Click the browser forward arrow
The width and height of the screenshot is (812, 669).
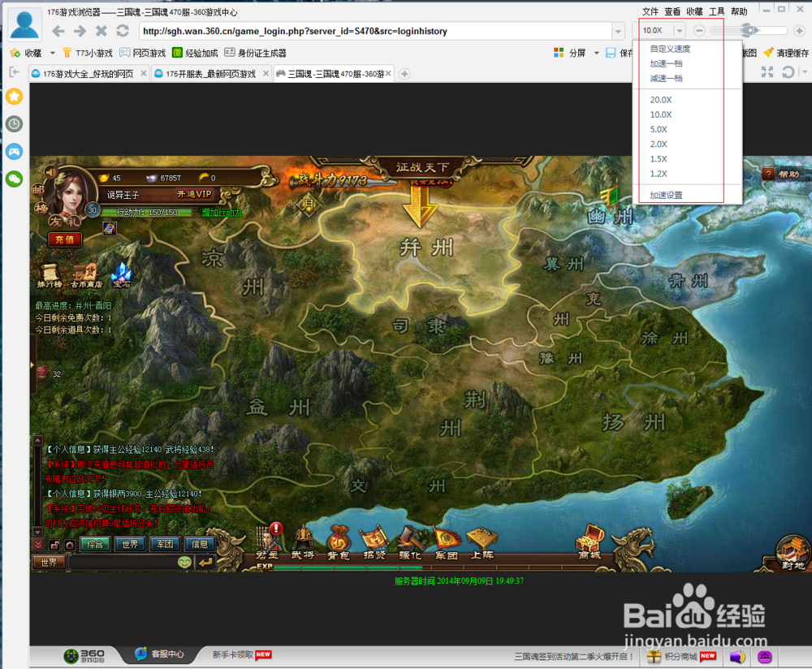(x=80, y=31)
